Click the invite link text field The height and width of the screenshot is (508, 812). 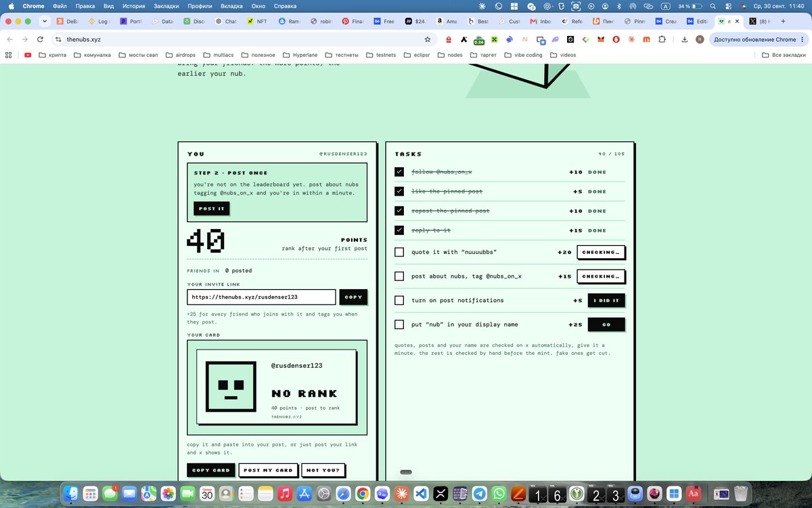(261, 297)
